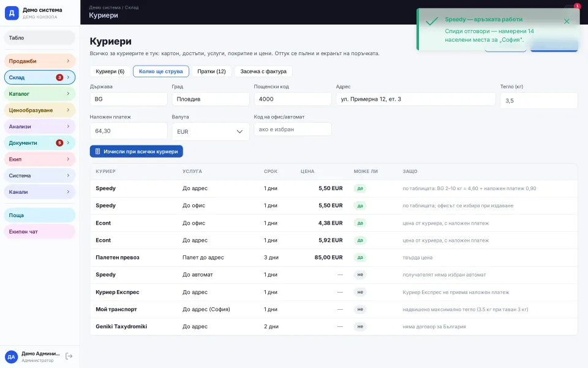
Task: Switch to the Пратки (12) tab
Action: point(211,71)
